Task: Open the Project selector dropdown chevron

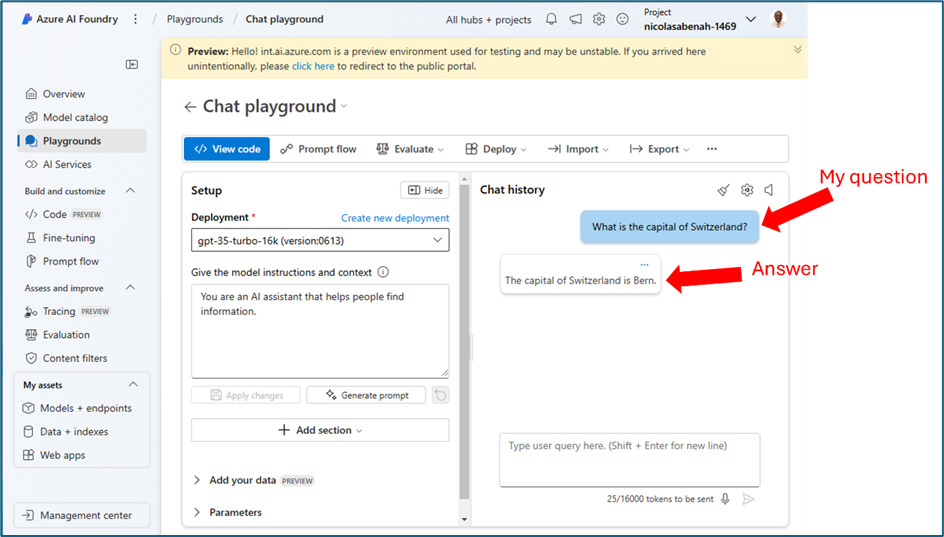Action: pyautogui.click(x=751, y=19)
